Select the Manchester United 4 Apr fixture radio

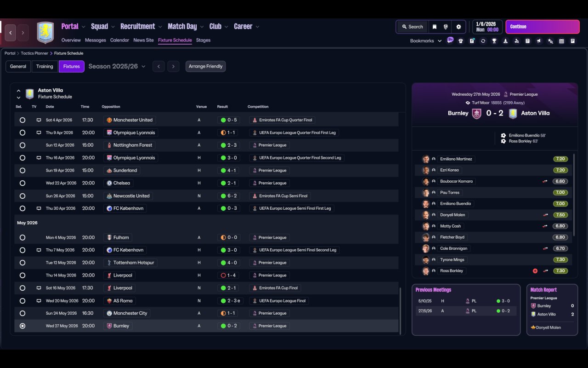[x=23, y=120]
